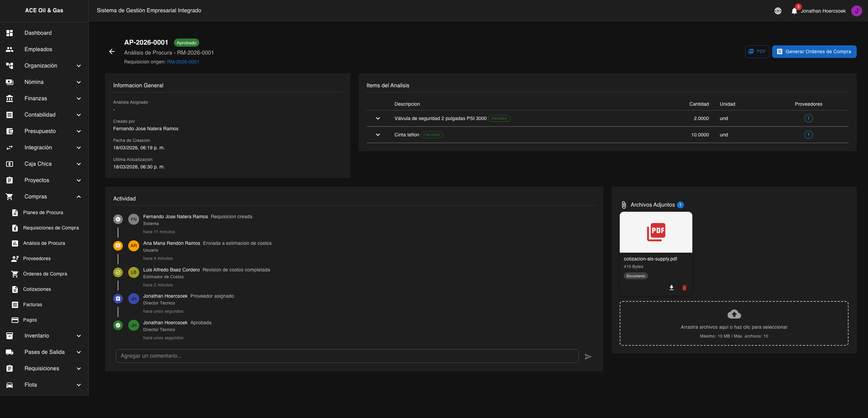Click the notifications bell icon
The height and width of the screenshot is (418, 868).
tap(794, 11)
